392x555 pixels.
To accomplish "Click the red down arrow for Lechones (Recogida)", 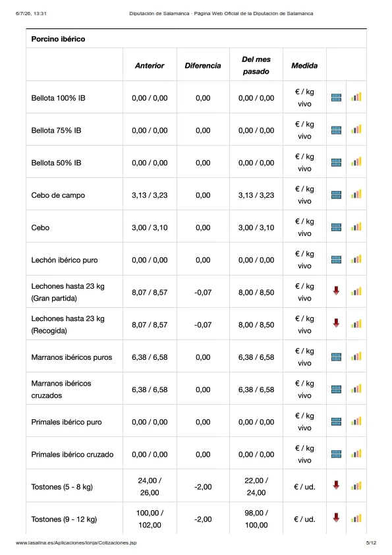I will pyautogui.click(x=336, y=323).
